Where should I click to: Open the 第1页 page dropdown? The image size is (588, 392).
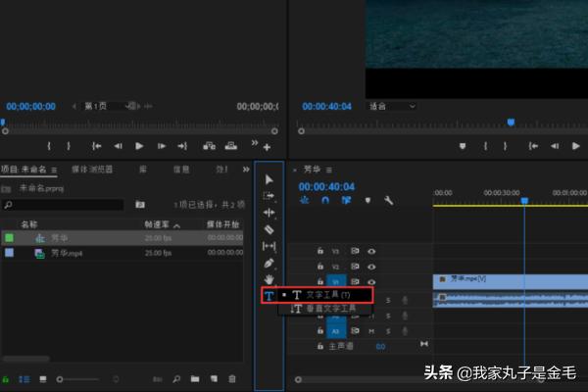(106, 106)
